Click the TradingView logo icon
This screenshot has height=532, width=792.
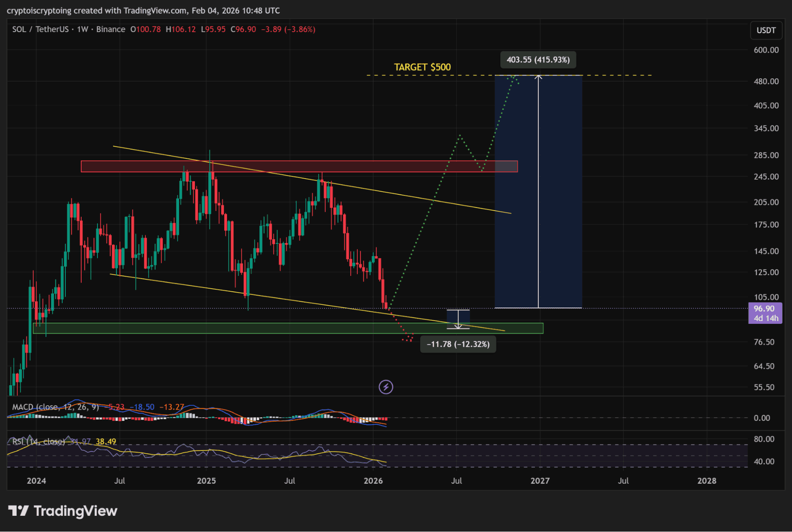tap(19, 511)
